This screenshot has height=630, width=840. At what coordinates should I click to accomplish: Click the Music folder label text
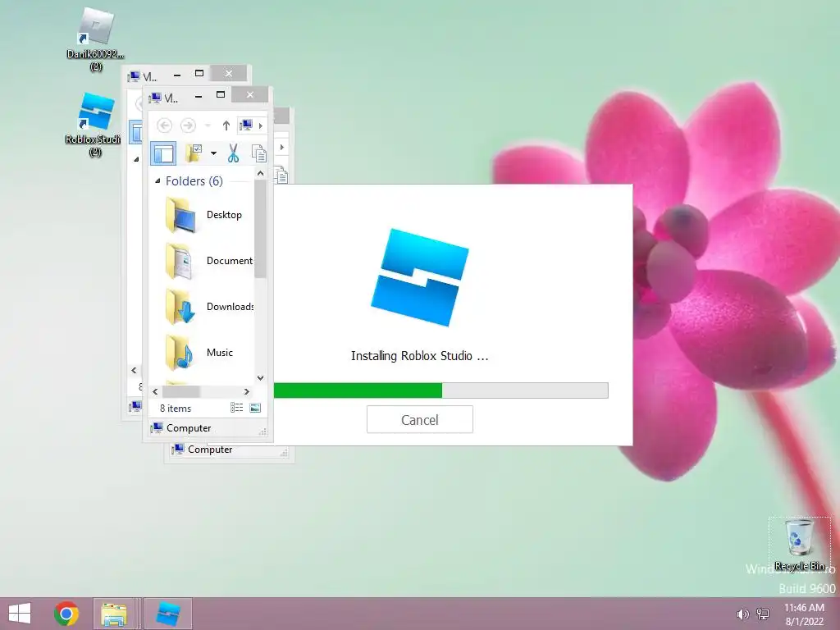tap(220, 353)
